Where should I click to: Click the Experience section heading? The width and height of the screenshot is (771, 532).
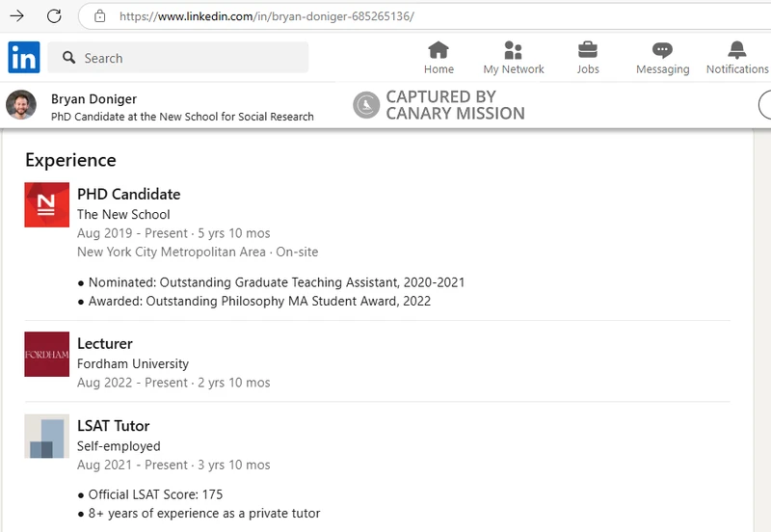tap(70, 160)
